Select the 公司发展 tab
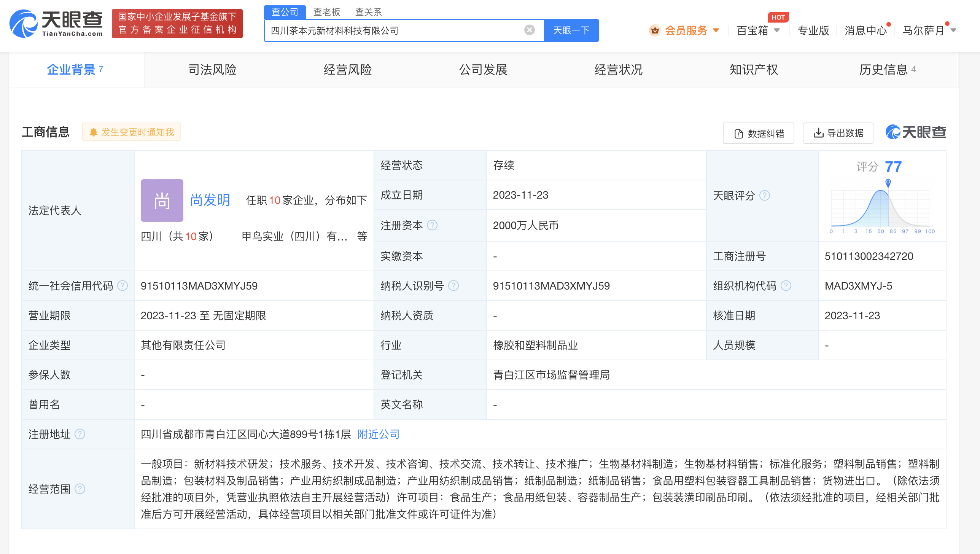 pyautogui.click(x=483, y=70)
